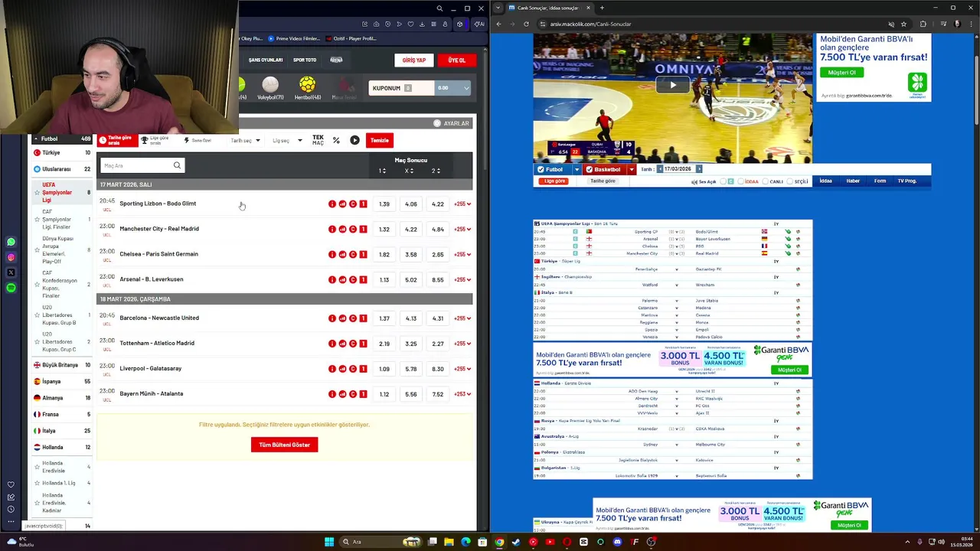Switch Mackolik list to Tarihe göre
This screenshot has width=980, height=551.
pyautogui.click(x=603, y=181)
